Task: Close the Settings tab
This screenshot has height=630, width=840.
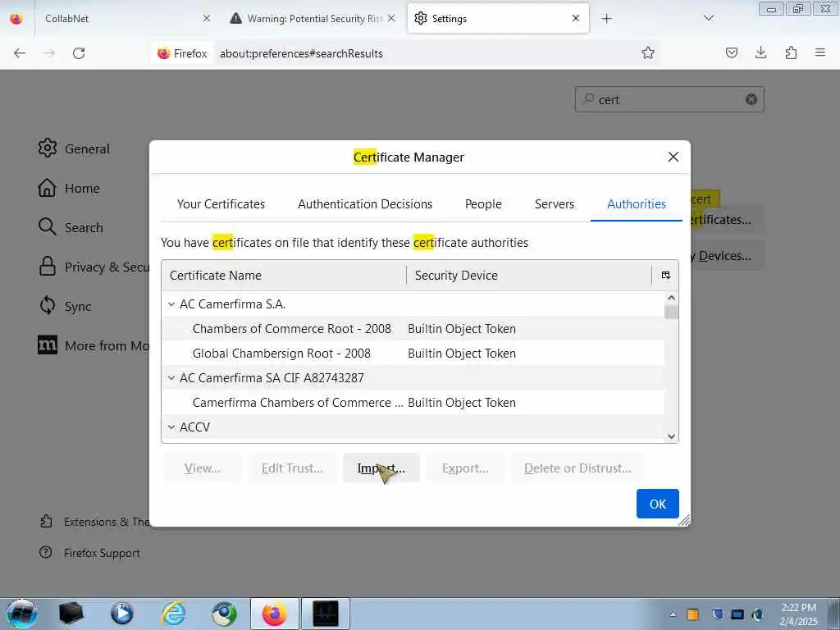Action: pyautogui.click(x=575, y=18)
